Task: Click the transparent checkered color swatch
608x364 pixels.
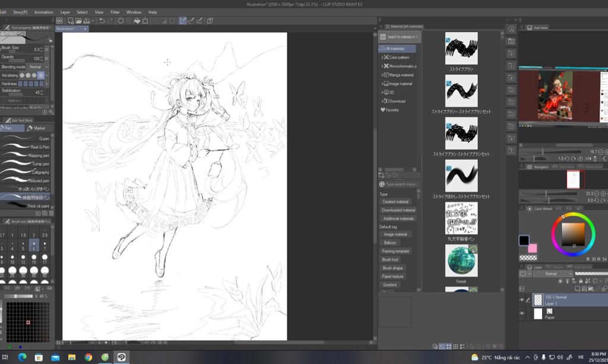Action: 528,258
